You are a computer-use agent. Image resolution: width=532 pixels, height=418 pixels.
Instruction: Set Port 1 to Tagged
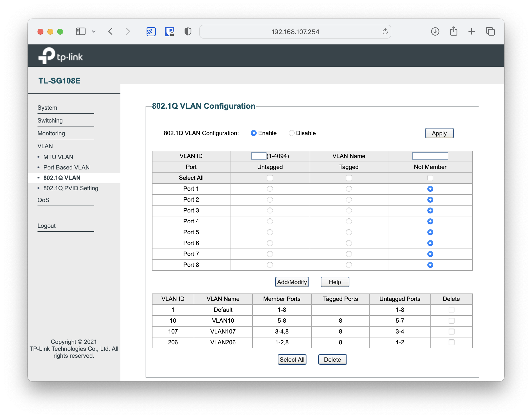click(x=349, y=189)
